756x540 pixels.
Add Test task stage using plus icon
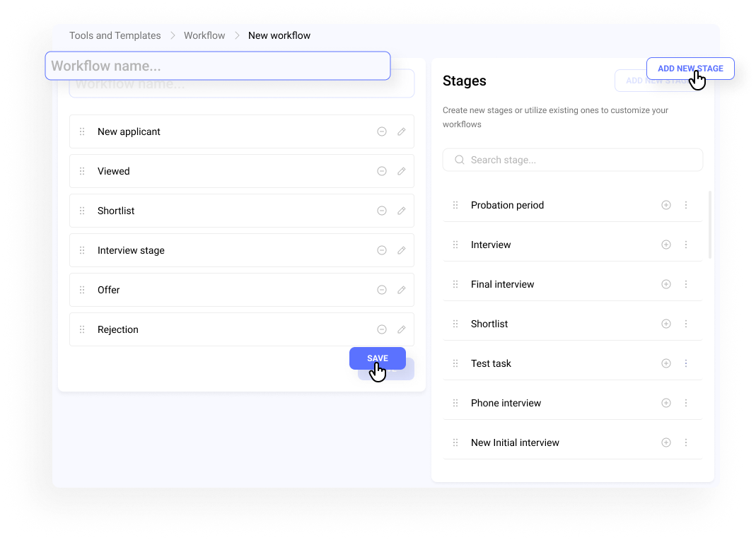(x=665, y=363)
